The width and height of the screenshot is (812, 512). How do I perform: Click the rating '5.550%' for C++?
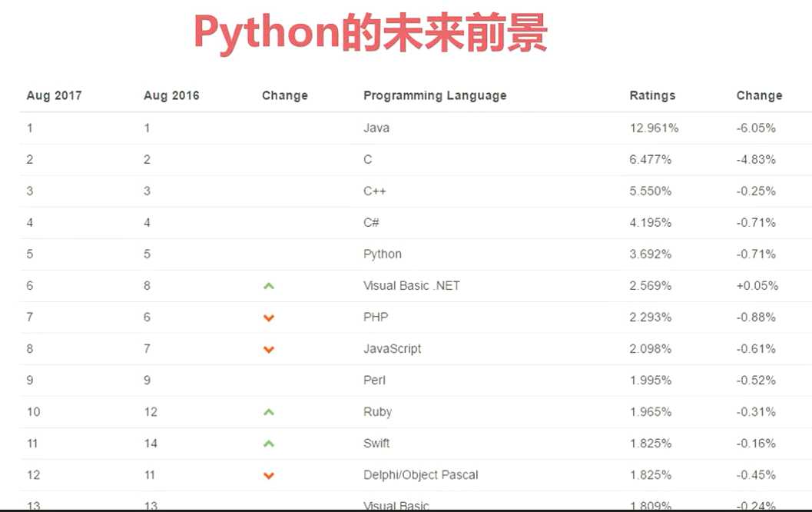(651, 191)
